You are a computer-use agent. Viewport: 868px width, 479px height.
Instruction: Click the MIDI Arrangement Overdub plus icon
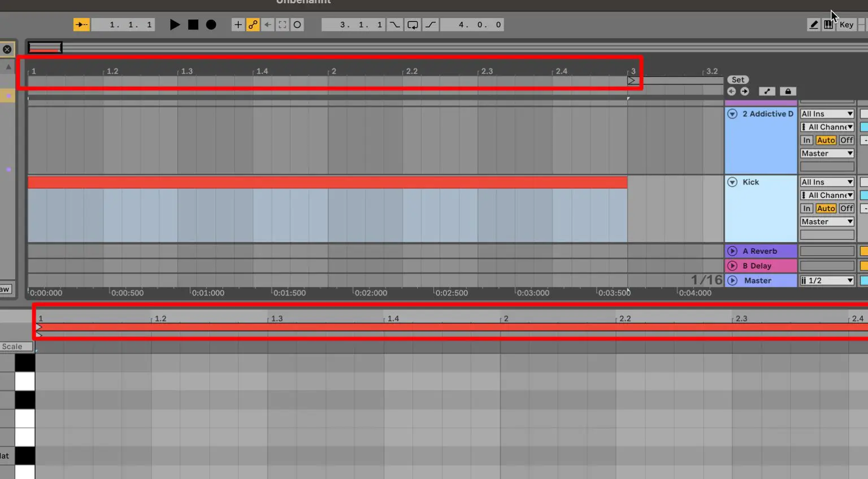tap(237, 24)
